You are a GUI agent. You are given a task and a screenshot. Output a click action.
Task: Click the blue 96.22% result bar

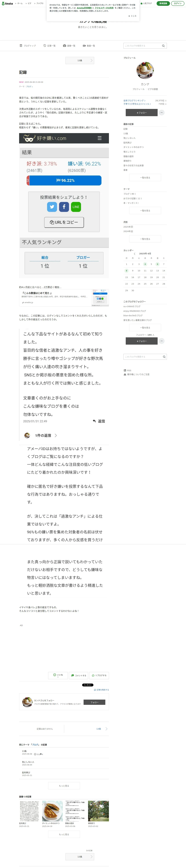[x=65, y=181]
